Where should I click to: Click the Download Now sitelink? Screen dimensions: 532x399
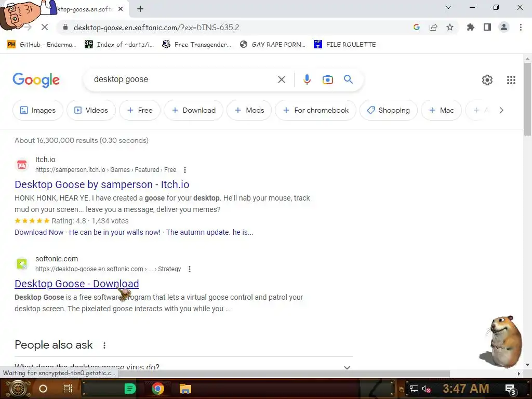[x=39, y=232]
